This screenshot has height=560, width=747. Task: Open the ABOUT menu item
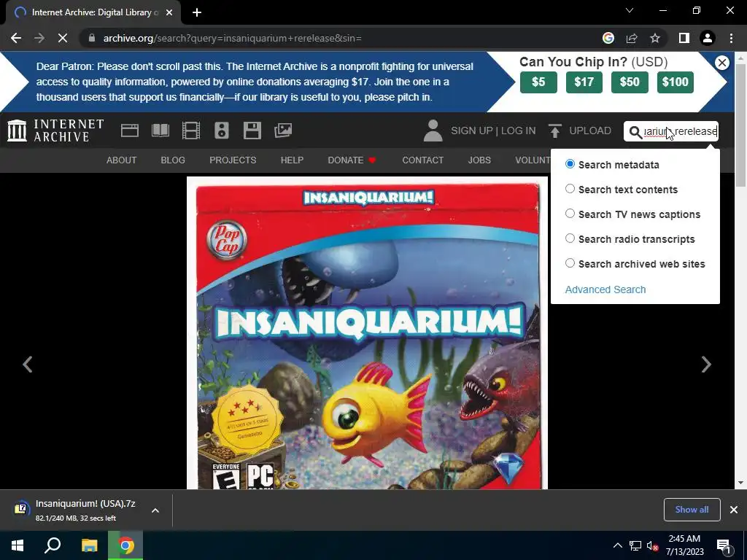[122, 160]
